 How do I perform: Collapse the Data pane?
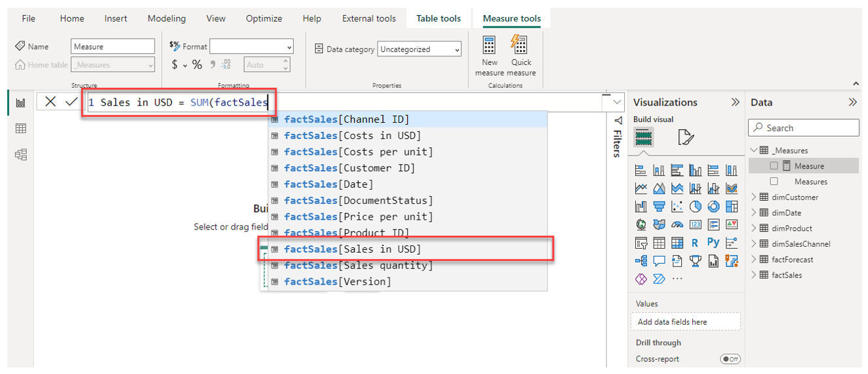[x=852, y=102]
